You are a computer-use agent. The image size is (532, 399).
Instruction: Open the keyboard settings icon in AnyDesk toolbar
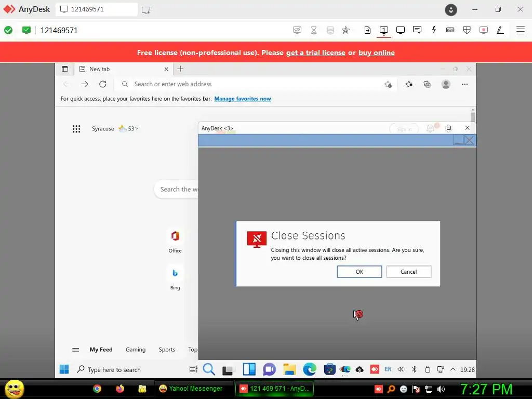coord(450,30)
